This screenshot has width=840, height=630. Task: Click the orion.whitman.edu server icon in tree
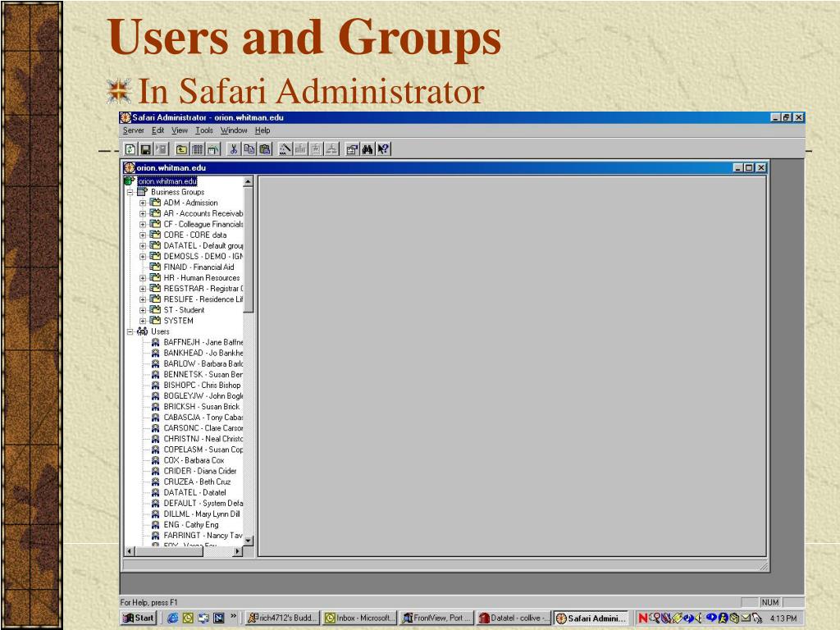(129, 181)
